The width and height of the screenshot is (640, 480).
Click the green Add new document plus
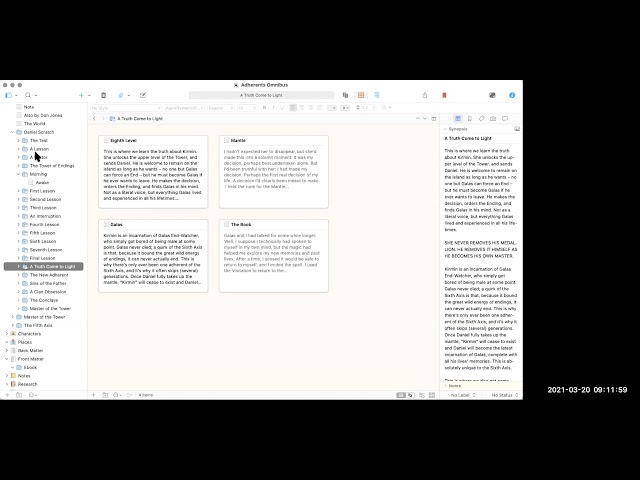(81, 95)
